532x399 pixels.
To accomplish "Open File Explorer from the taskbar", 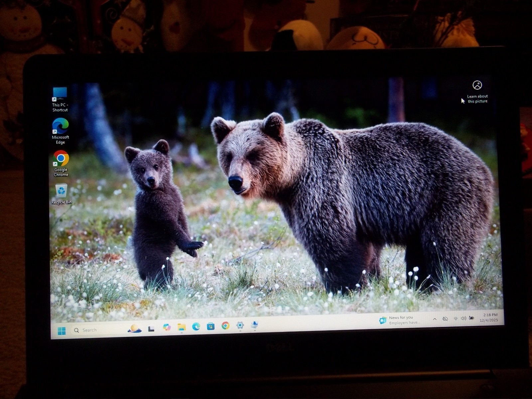I will 182,327.
